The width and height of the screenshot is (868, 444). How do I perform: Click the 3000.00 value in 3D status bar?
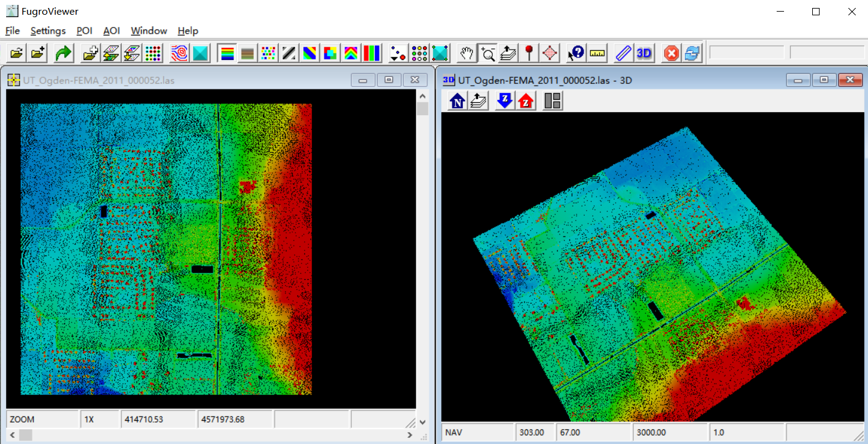click(x=670, y=432)
